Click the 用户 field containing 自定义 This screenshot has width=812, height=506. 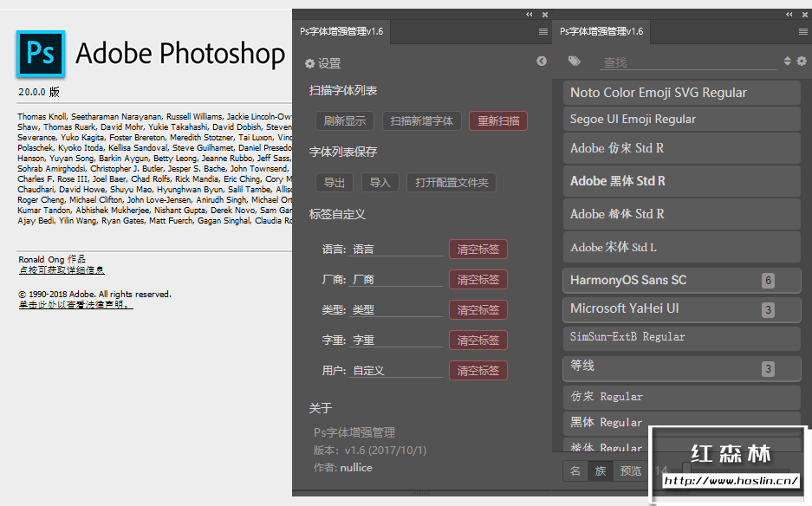tap(396, 370)
